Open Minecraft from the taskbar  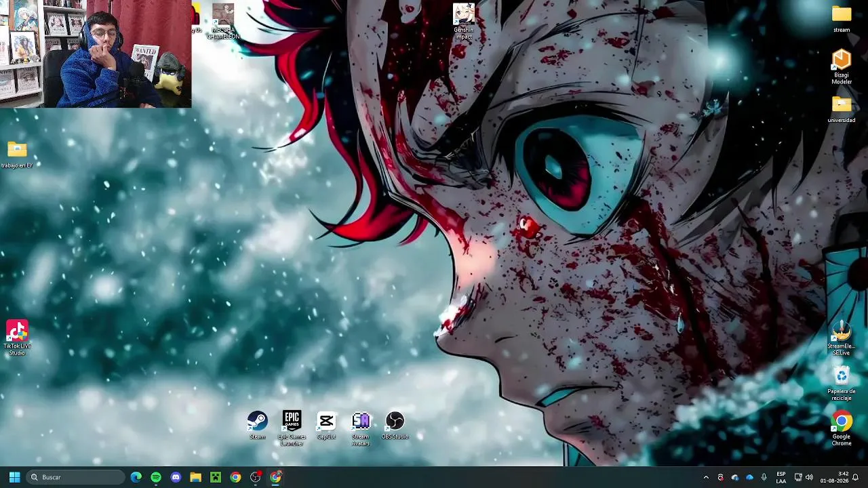tap(216, 477)
